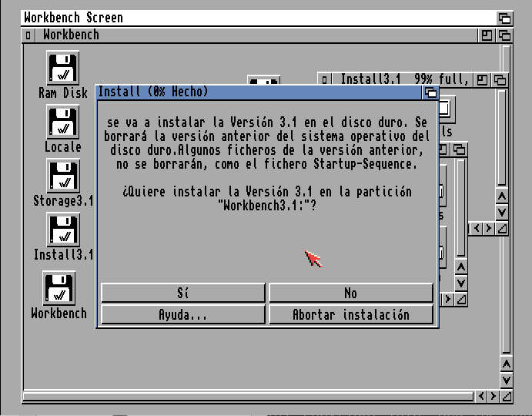Click the Workbench window close gadget
Screen dimensions: 532x416
pyautogui.click(x=29, y=35)
